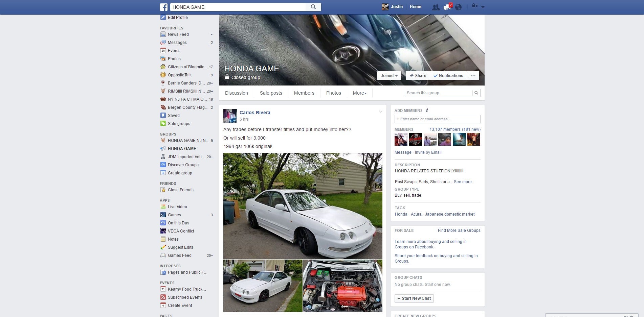Open Notes app in sidebar
Screen dimensions: 644x317
point(173,239)
